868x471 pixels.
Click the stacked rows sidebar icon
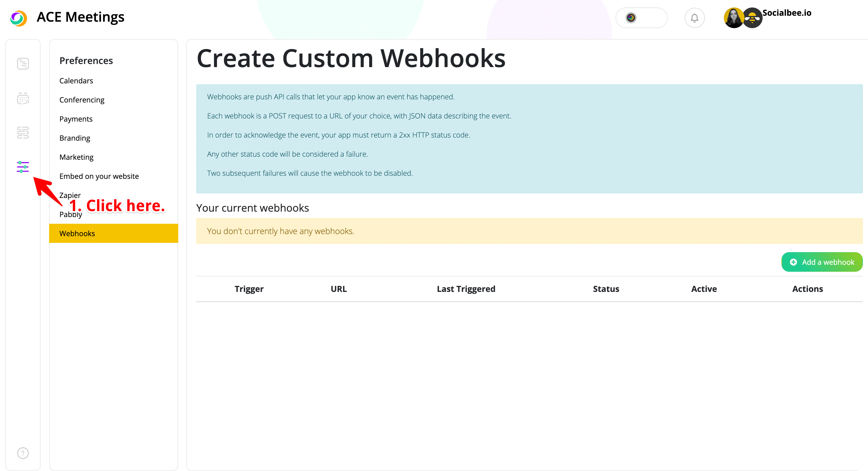(23, 133)
